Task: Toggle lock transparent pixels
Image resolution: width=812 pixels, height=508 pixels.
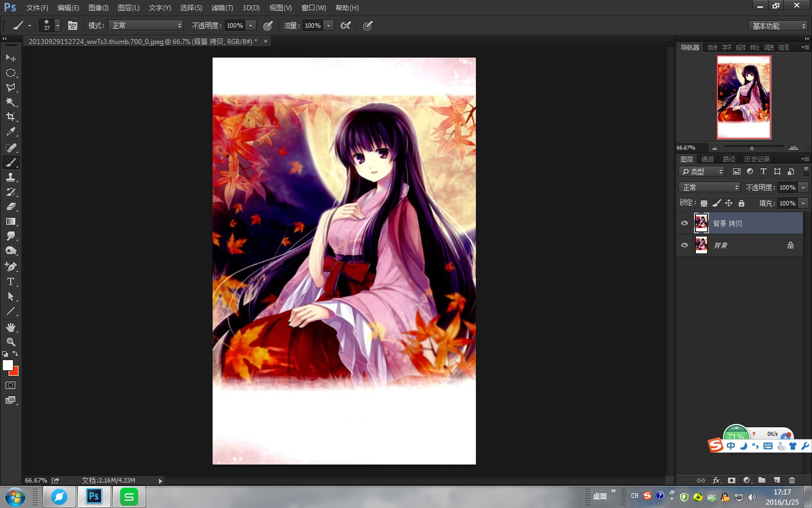Action: point(704,203)
